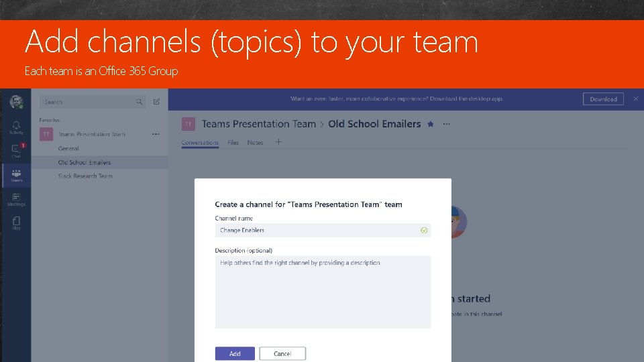644x362 pixels.
Task: Open the Activity bell icon
Action: pyautogui.click(x=16, y=127)
